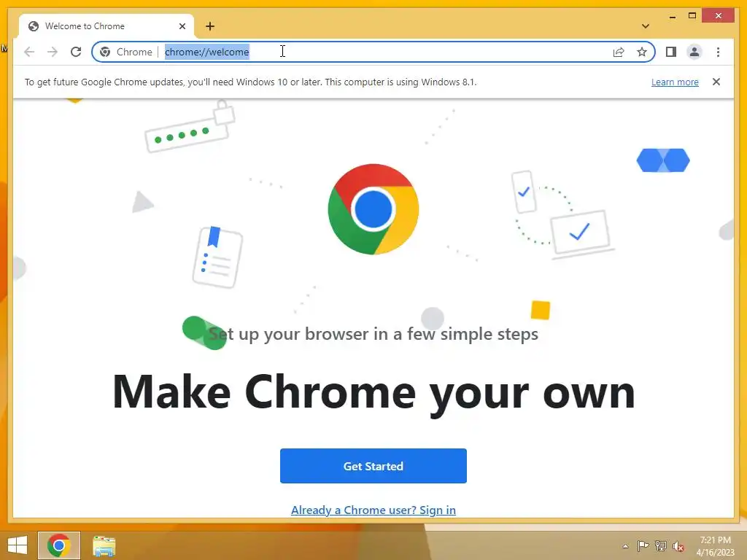Open File Explorer from the taskbar

coord(104,546)
